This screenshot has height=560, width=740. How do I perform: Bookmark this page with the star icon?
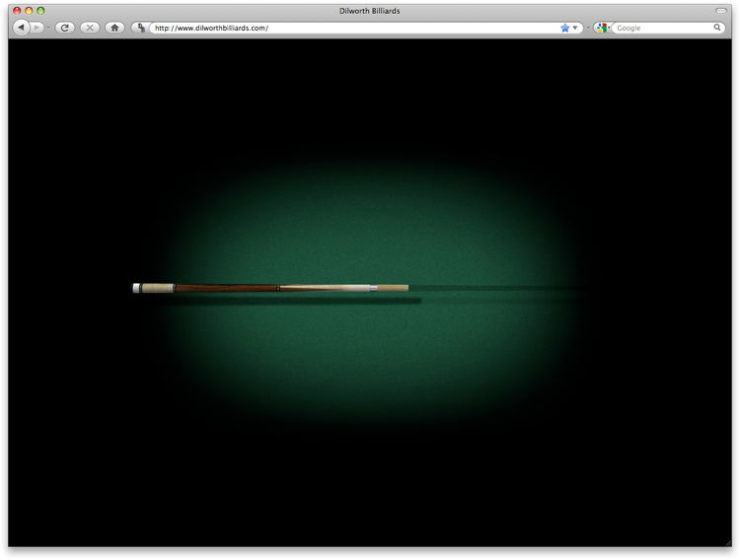click(565, 28)
